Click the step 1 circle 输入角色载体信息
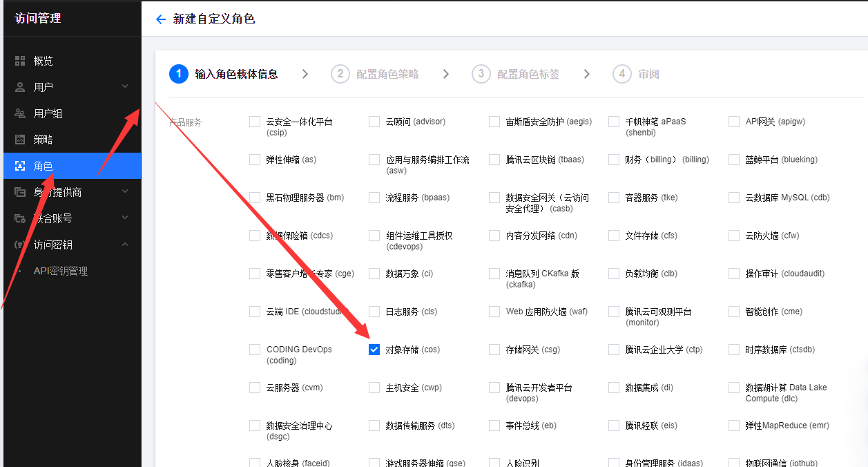The image size is (868, 467). [179, 74]
